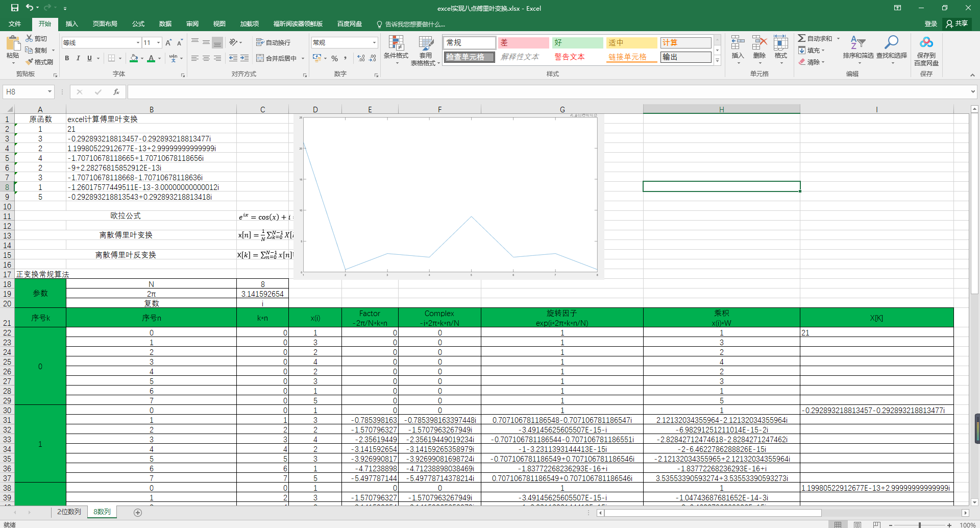The height and width of the screenshot is (528, 980).
Task: Open the cell borders button
Action: click(x=112, y=58)
